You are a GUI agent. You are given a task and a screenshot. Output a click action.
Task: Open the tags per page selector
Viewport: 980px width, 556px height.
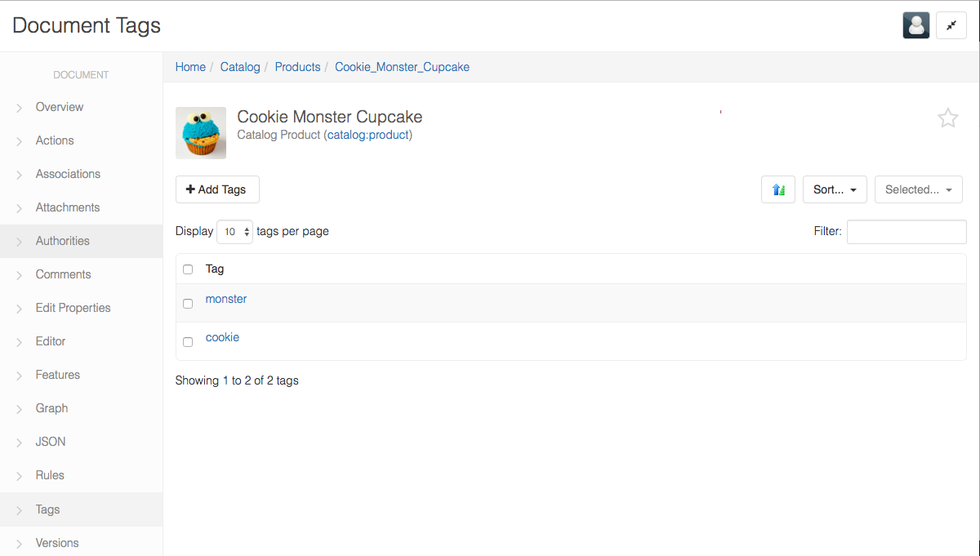234,232
